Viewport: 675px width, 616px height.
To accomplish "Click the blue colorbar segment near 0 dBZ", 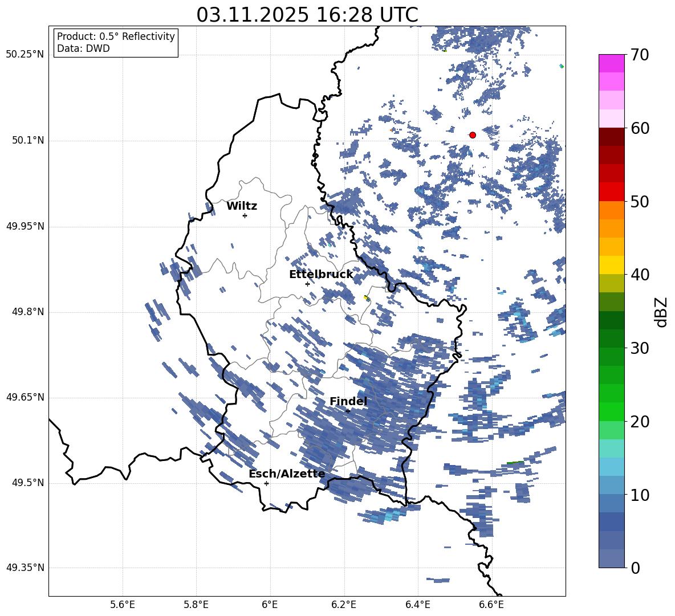I will 611,558.
